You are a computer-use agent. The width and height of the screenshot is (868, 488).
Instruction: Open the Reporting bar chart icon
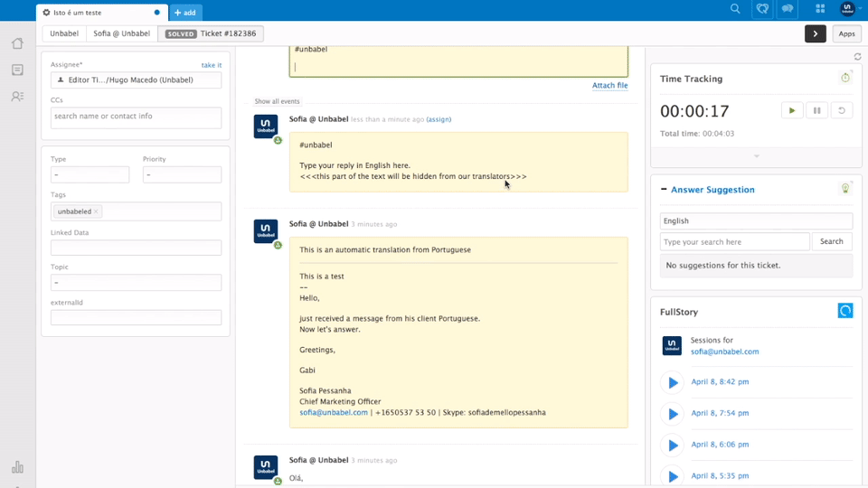pyautogui.click(x=18, y=467)
